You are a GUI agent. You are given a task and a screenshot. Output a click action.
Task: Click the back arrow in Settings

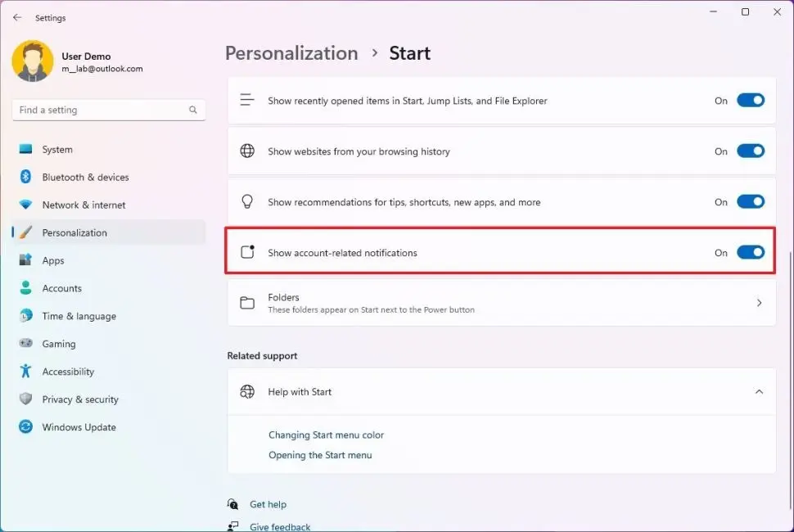(17, 17)
